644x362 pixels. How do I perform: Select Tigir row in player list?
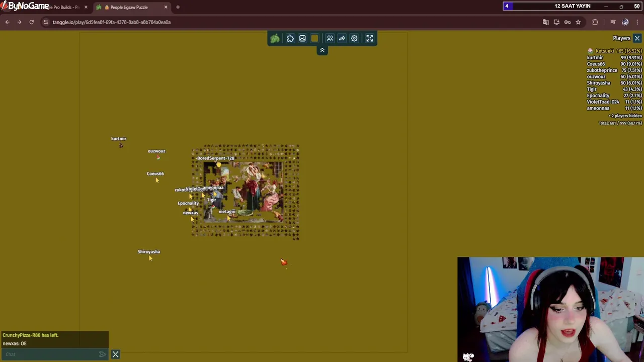pyautogui.click(x=614, y=89)
